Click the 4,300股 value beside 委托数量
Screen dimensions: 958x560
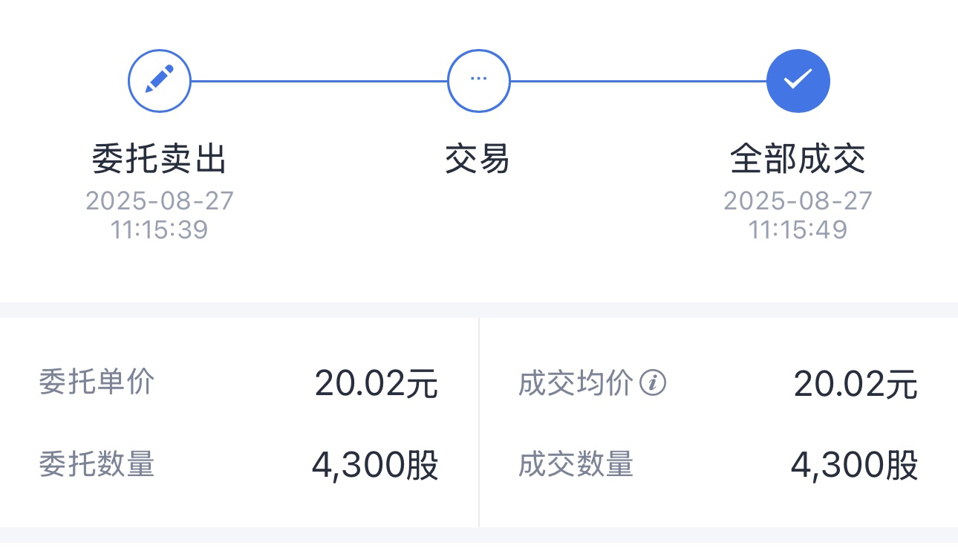click(375, 466)
